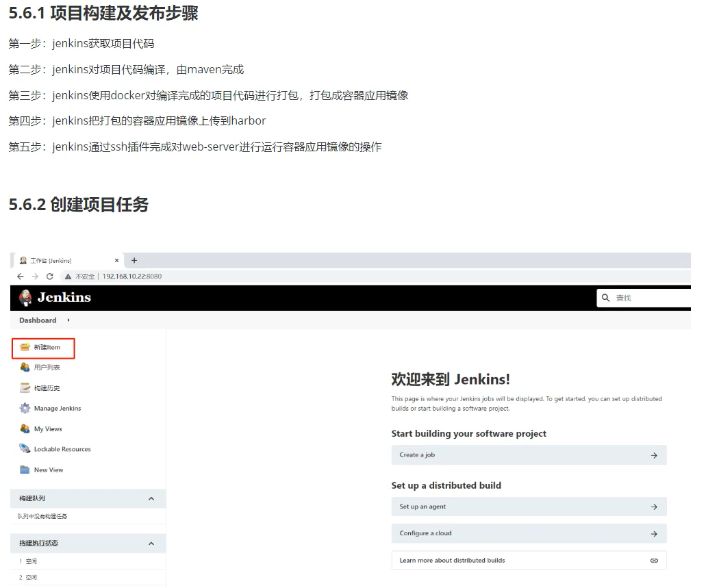Open the New View menu entry

49,470
